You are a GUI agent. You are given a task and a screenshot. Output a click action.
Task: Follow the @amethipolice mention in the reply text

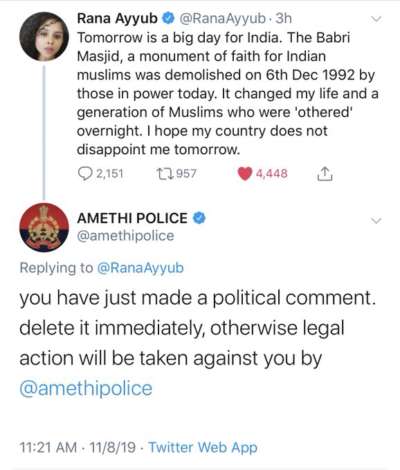86,389
